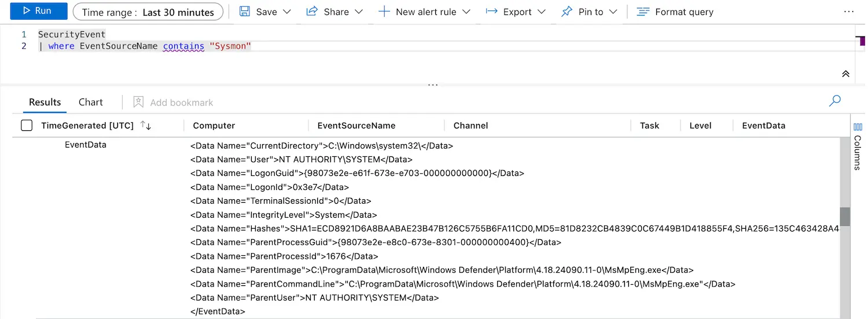Click the EventSourceName column header
Screen dimensions: 868x319
pos(356,125)
